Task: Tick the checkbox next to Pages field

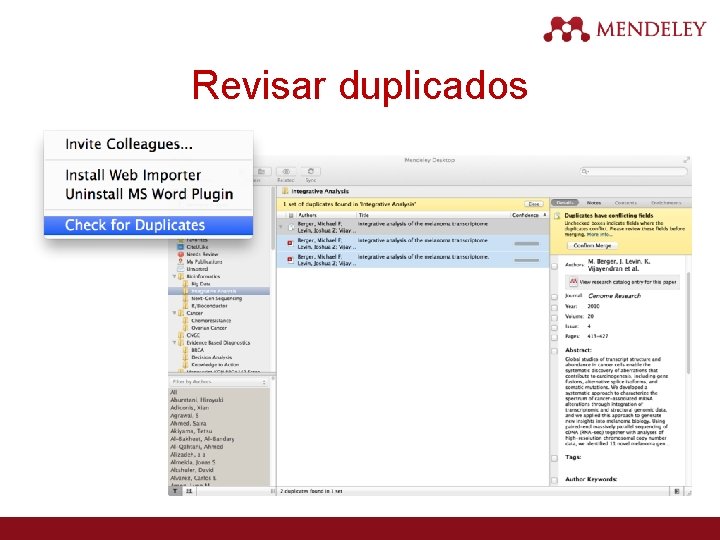Action: point(554,337)
